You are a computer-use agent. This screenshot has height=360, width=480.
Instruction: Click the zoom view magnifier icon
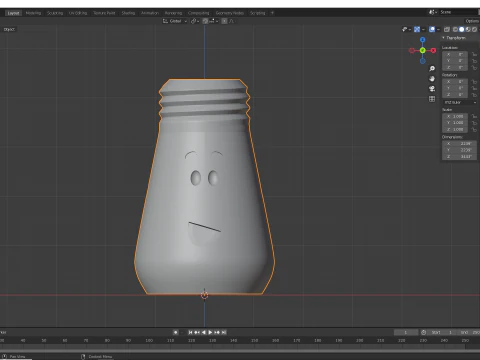(432, 69)
